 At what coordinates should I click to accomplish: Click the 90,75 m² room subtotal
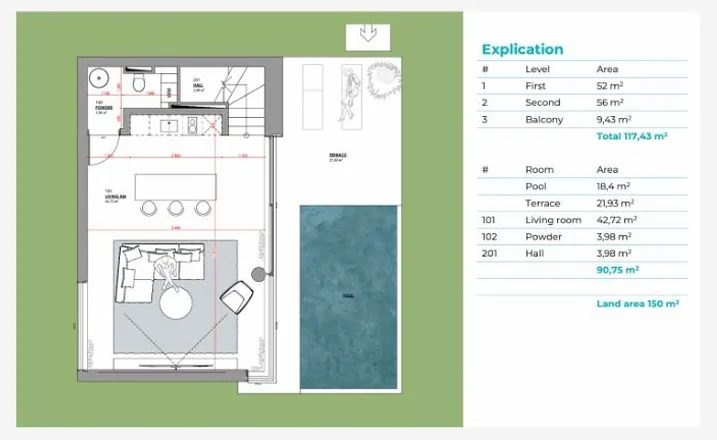pyautogui.click(x=618, y=269)
